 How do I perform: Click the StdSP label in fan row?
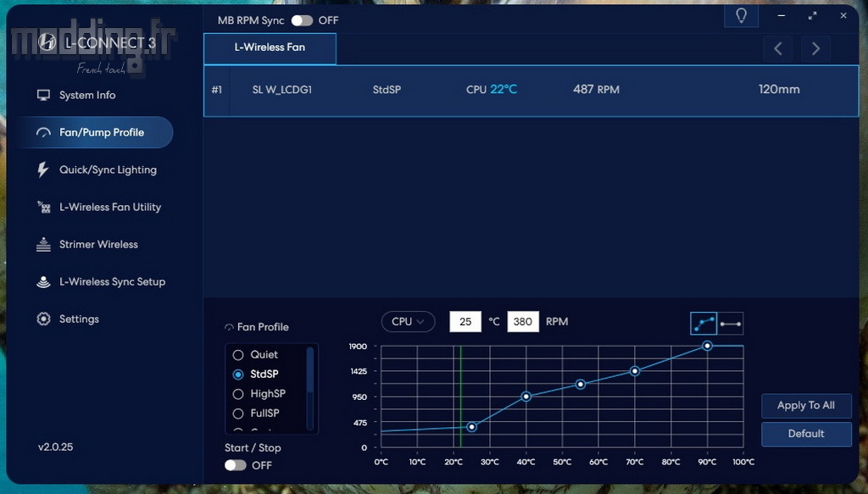[387, 90]
